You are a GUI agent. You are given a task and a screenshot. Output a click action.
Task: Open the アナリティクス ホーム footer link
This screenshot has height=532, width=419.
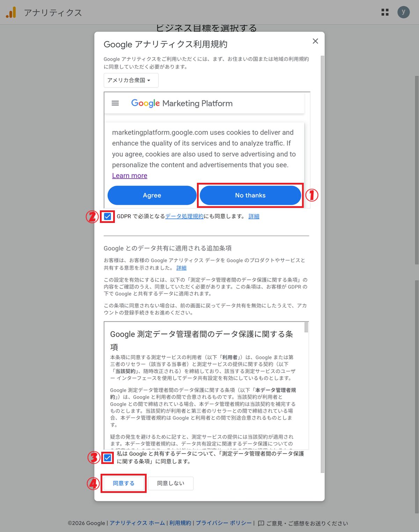pyautogui.click(x=137, y=523)
